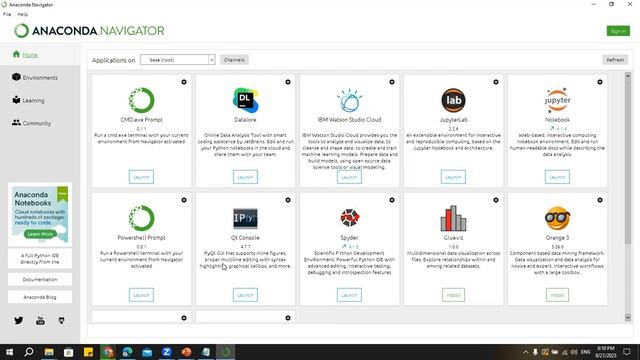Launch Qt Console
Screen dimensions: 640x360
[245, 295]
